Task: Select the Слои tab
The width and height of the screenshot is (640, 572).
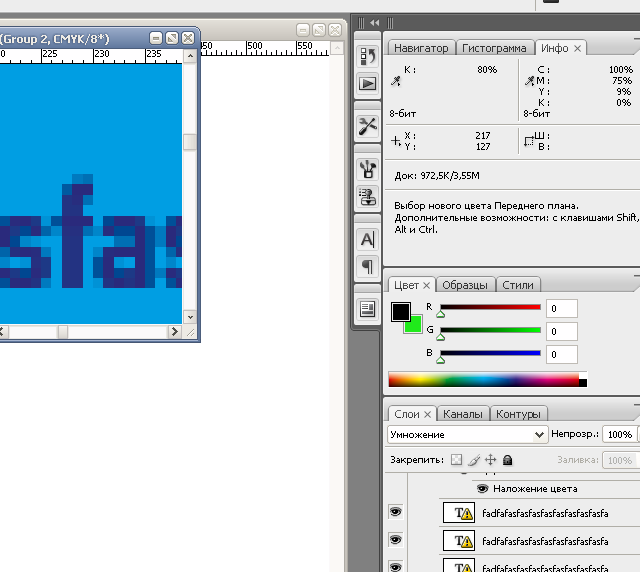Action: click(x=407, y=414)
